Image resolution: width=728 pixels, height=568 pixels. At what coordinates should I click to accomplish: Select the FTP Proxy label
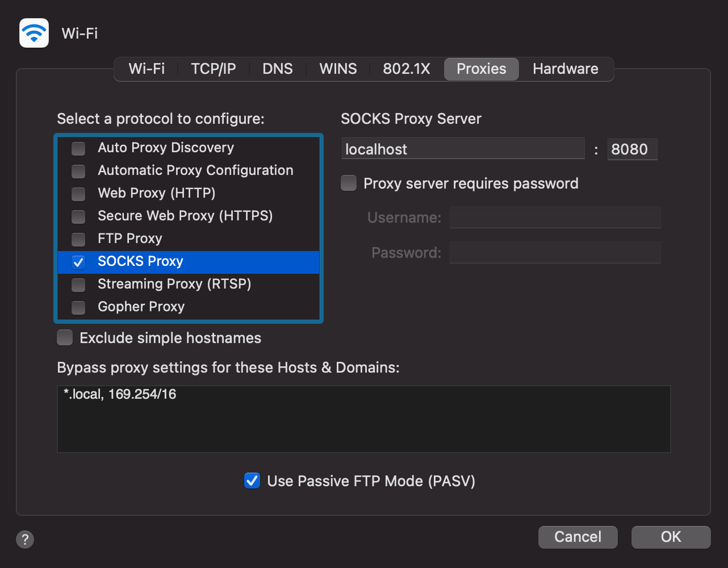(x=130, y=239)
